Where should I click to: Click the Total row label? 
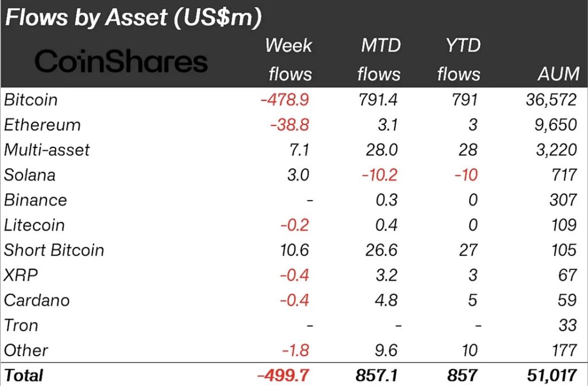(24, 376)
